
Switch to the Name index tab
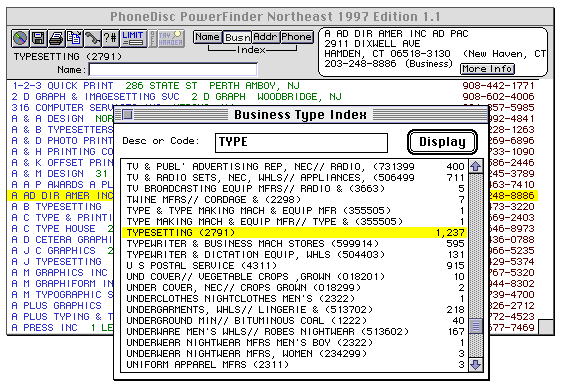pos(208,37)
